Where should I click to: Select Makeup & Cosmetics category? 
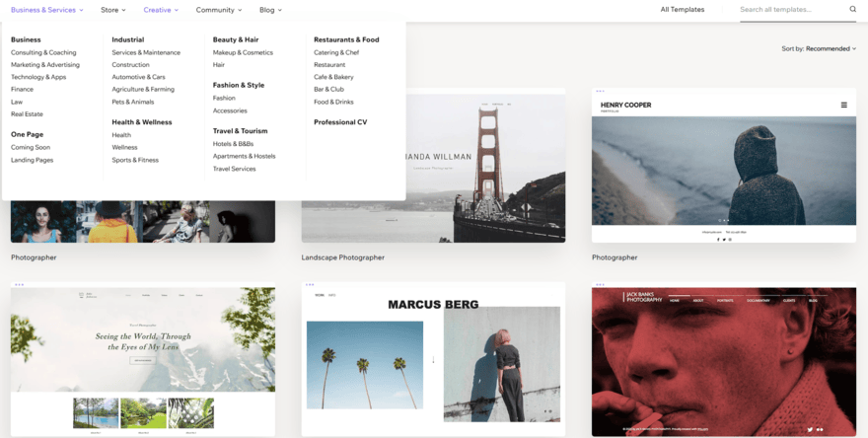pos(243,52)
